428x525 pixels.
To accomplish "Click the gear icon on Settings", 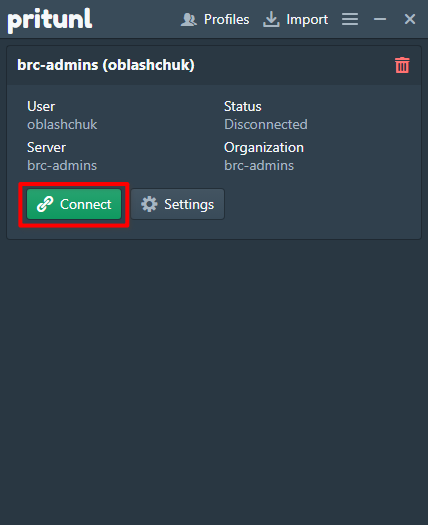I will pyautogui.click(x=149, y=204).
